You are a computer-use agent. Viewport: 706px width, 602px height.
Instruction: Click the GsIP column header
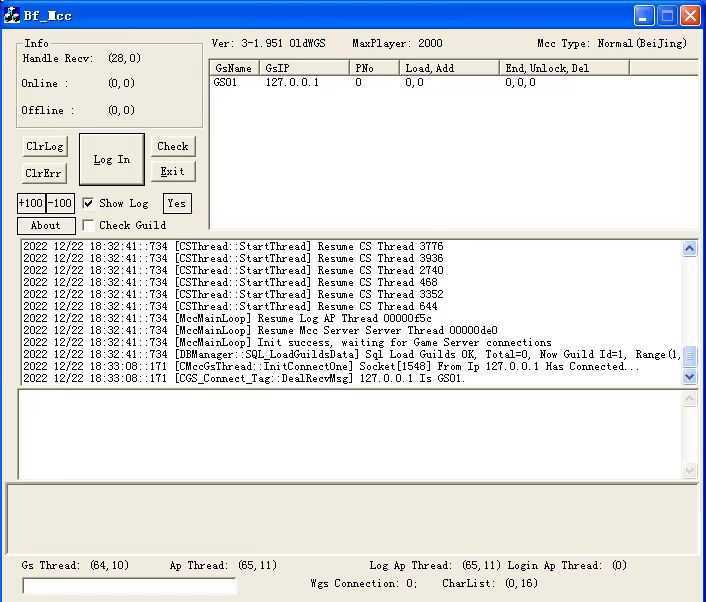304,68
